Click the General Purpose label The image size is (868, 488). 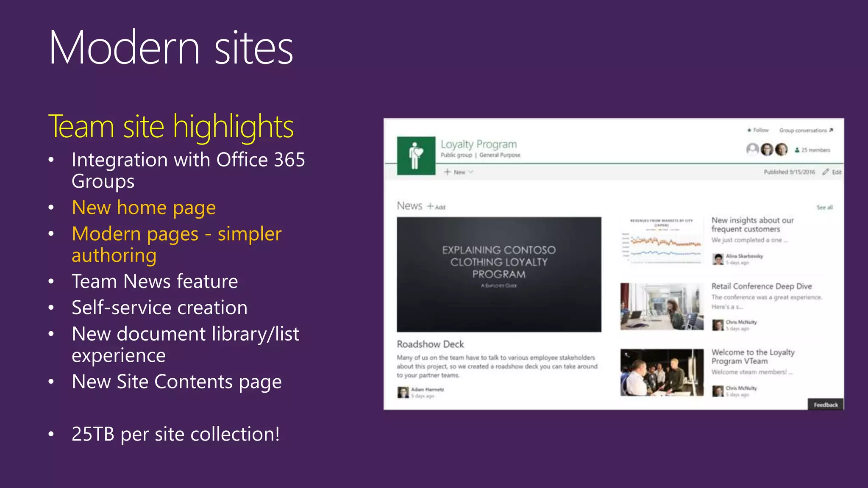pyautogui.click(x=500, y=155)
